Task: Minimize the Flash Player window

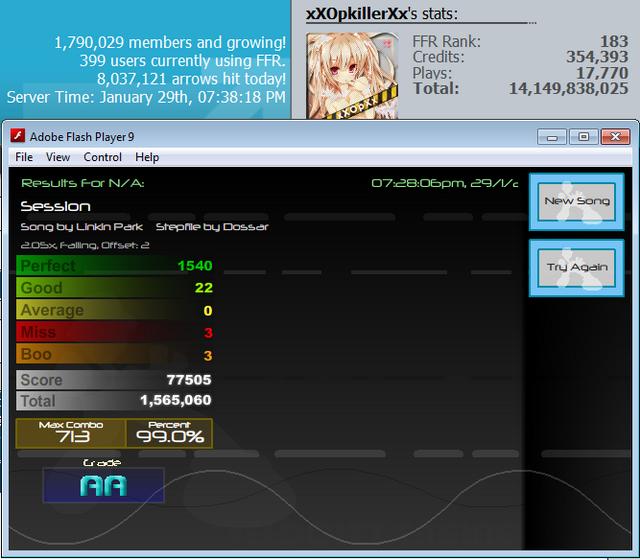Action: click(552, 137)
